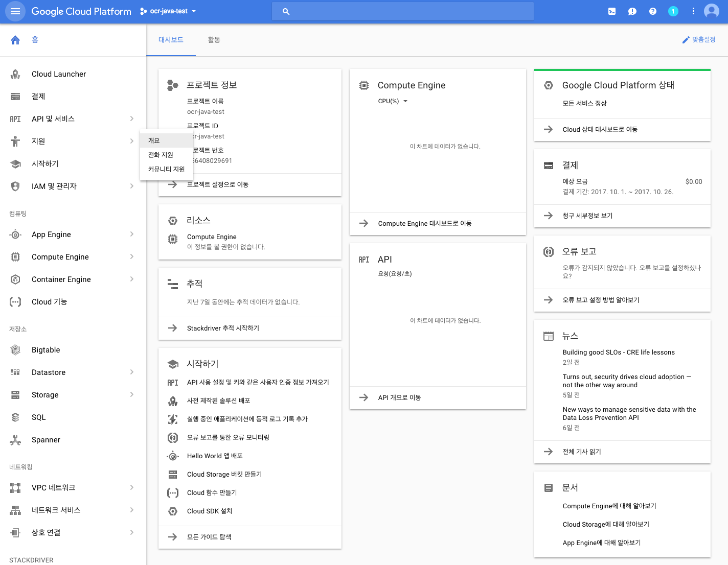728x565 pixels.
Task: Click the Google Cloud Platform logo text
Action: (x=81, y=11)
